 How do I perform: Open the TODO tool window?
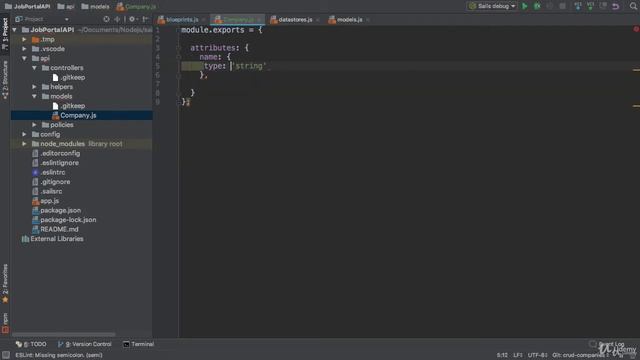coord(31,344)
